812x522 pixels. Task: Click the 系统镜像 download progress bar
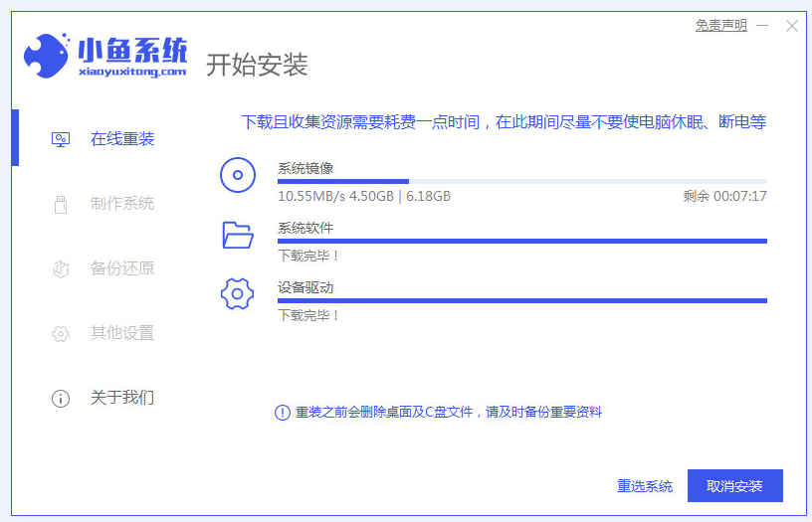(521, 182)
